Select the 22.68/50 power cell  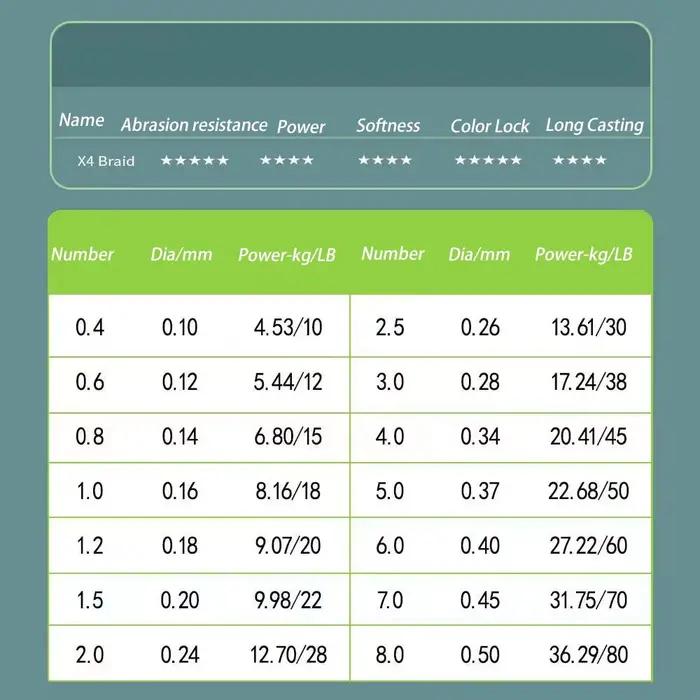[x=588, y=491]
